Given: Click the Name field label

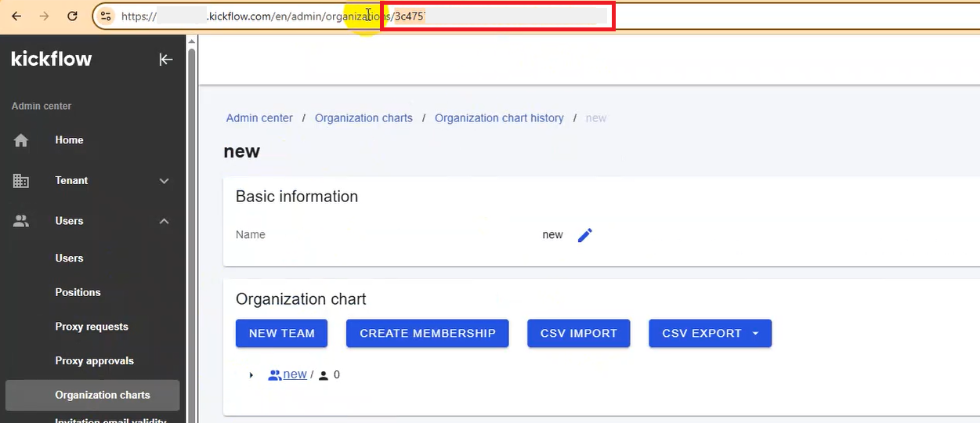Looking at the screenshot, I should pyautogui.click(x=251, y=235).
